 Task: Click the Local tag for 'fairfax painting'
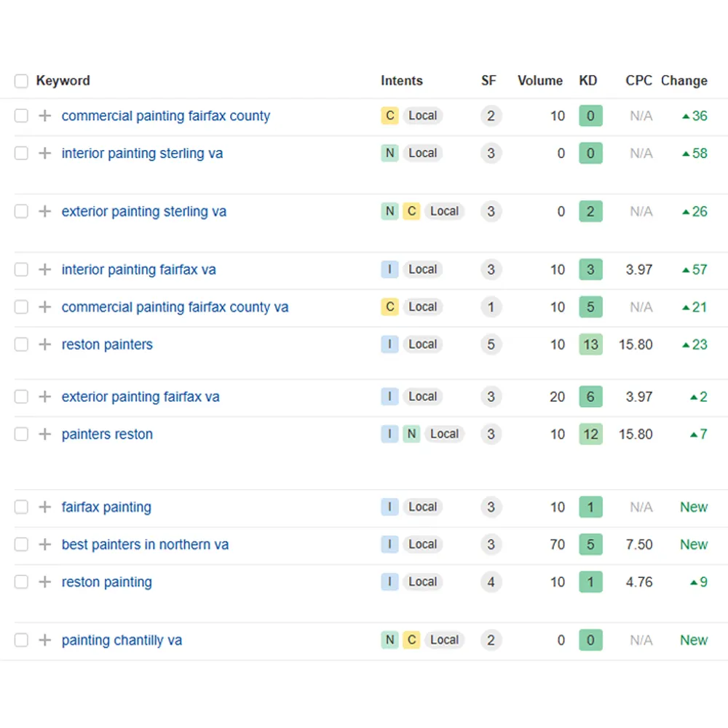[422, 507]
